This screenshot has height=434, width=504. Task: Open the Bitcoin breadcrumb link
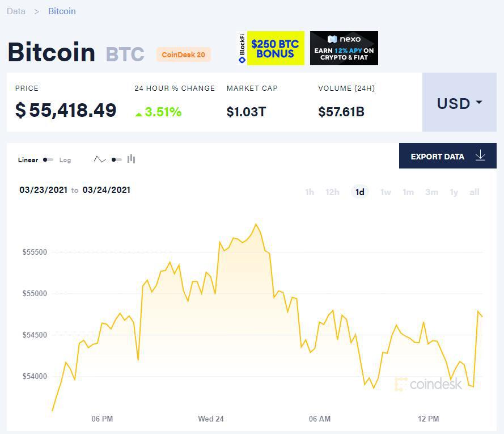62,11
